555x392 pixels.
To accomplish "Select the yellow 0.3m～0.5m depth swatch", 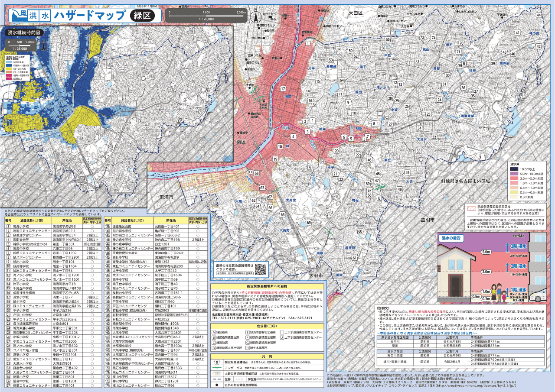I will [x=515, y=192].
